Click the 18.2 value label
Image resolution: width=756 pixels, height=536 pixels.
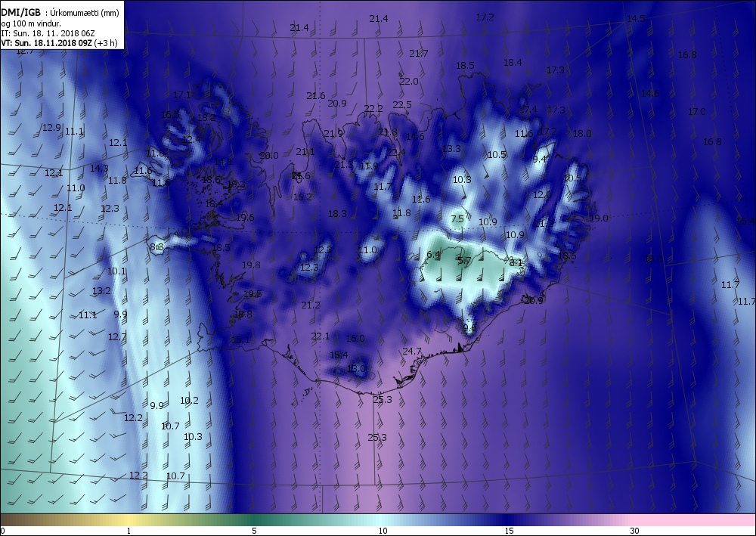point(206,117)
